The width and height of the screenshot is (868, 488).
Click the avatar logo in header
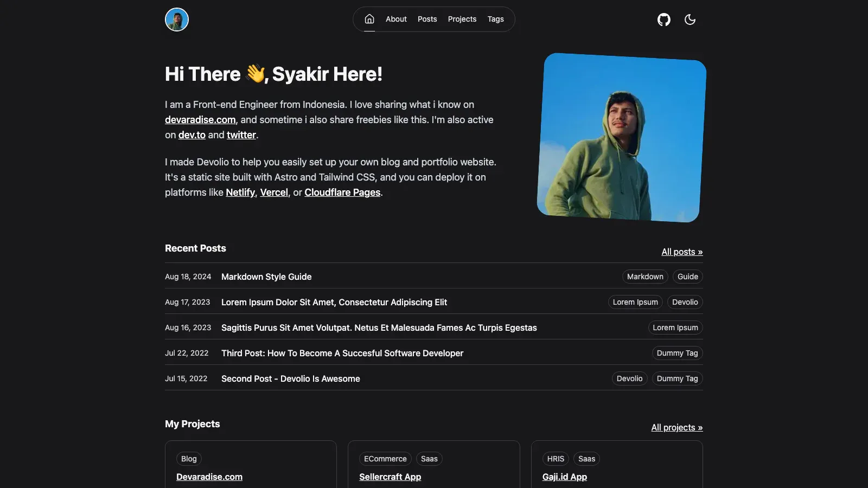(x=177, y=20)
